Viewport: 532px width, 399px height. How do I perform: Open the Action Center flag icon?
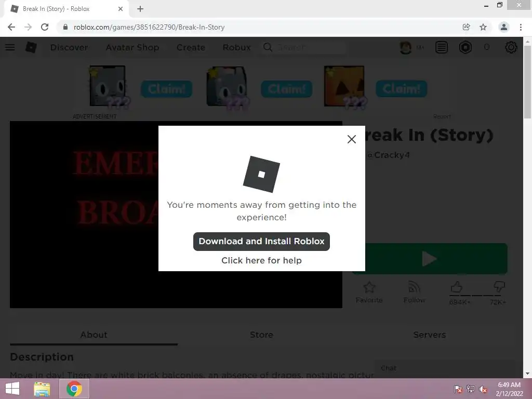pyautogui.click(x=458, y=389)
